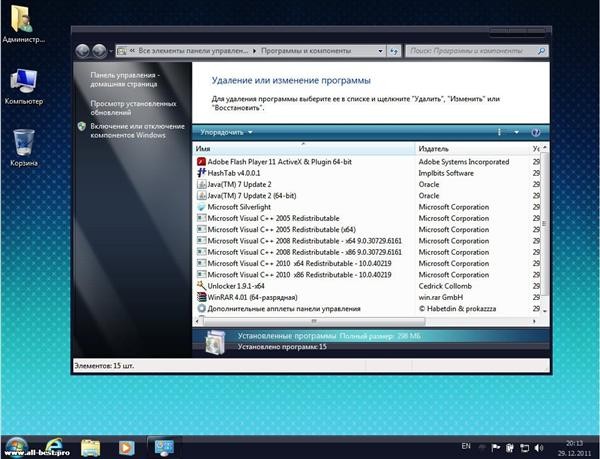
Task: Click the horizontal scroll left arrow
Action: tap(197, 321)
